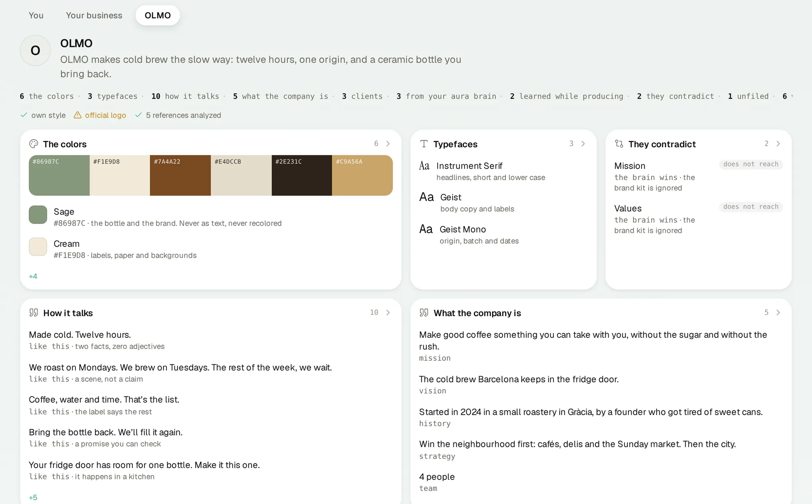Switch to the You tab

click(36, 15)
